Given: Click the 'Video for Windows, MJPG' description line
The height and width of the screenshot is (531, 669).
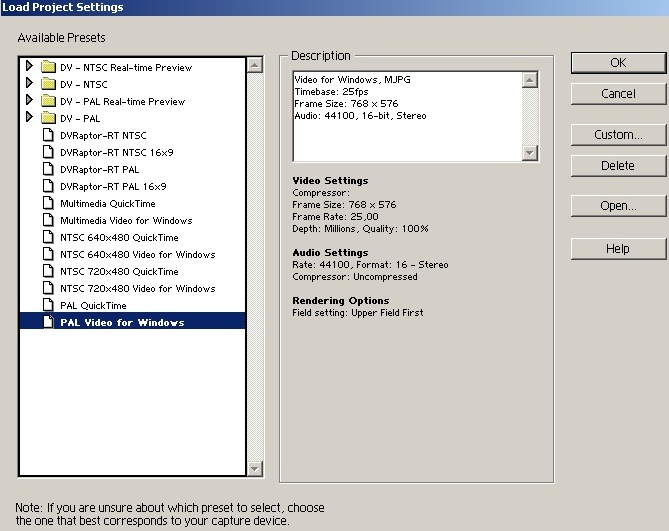Looking at the screenshot, I should click(x=352, y=80).
